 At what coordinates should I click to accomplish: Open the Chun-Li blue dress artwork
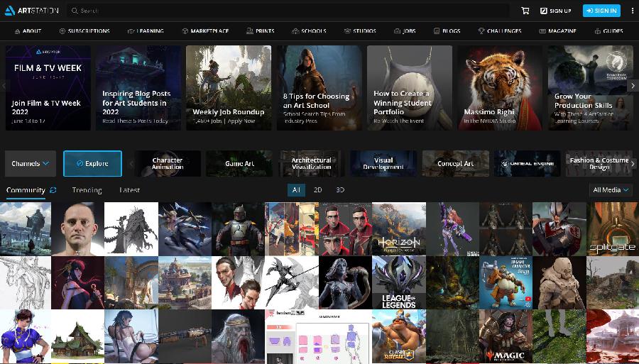[26, 336]
